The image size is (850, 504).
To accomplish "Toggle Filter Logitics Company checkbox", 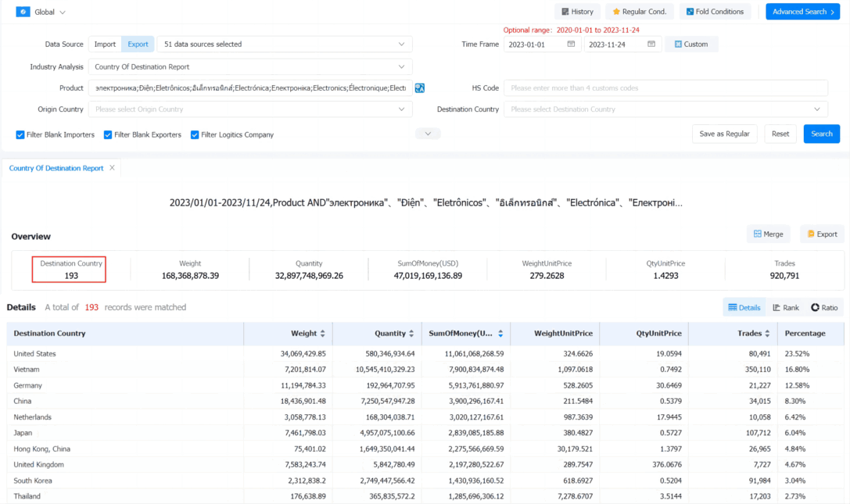I will [x=195, y=135].
